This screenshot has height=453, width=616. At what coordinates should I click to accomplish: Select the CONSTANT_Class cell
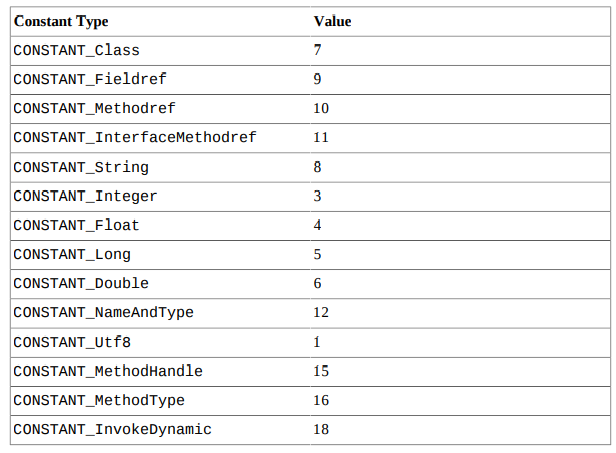(x=76, y=50)
